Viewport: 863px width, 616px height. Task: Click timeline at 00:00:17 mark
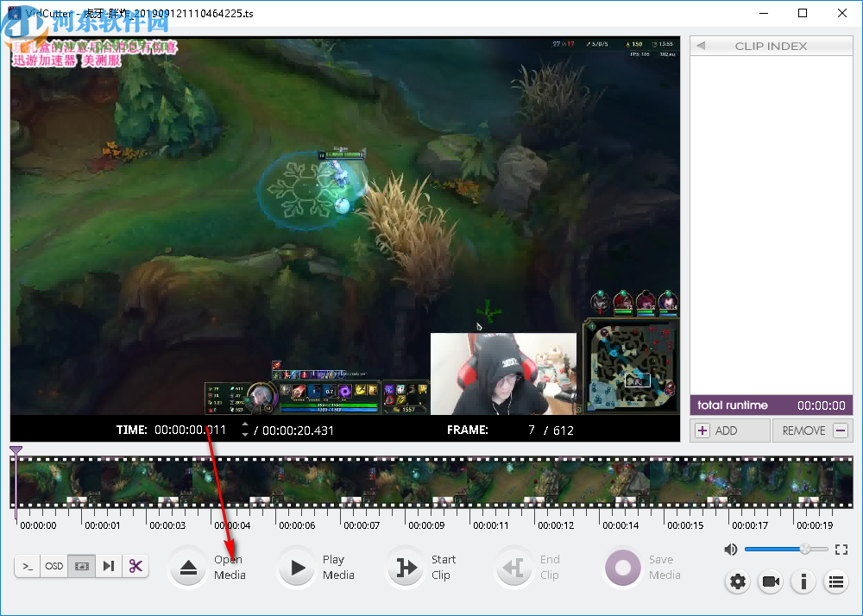(750, 525)
